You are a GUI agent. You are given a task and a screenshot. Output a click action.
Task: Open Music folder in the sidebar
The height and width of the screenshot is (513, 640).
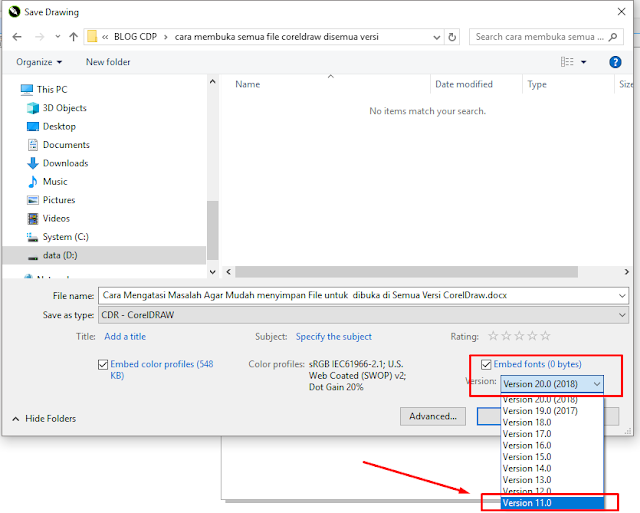55,181
